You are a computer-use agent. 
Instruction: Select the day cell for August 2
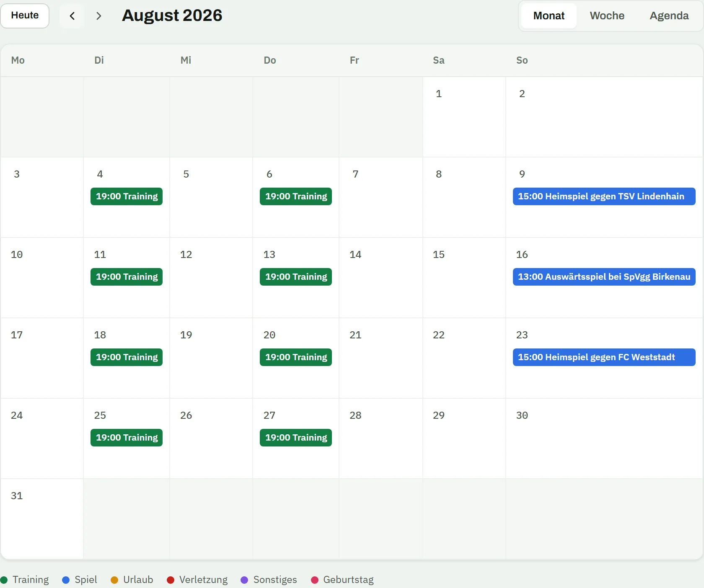click(604, 117)
